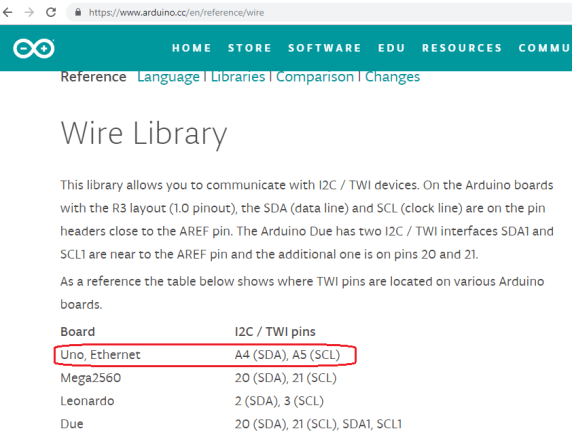Open the STORE menu item

pos(250,48)
